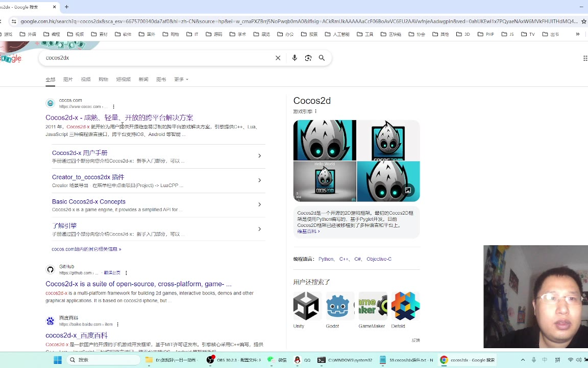Image resolution: width=588 pixels, height=368 pixels.
Task: Switch to the 购物 search tab
Action: tap(103, 79)
